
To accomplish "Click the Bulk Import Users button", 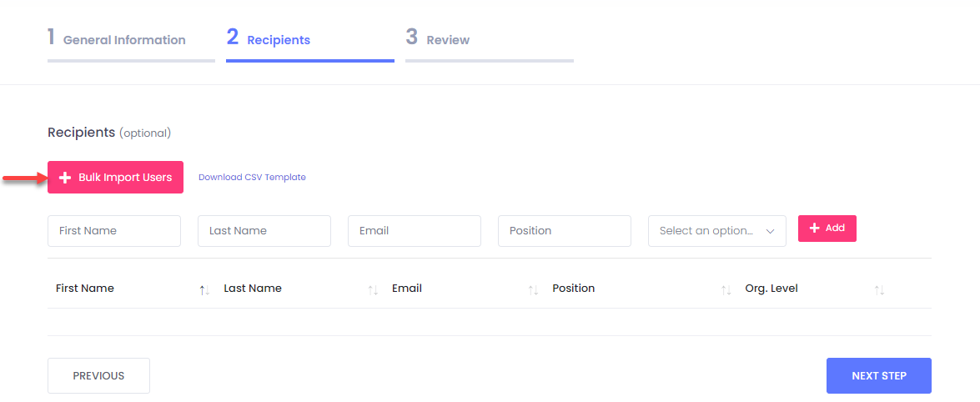I will pyautogui.click(x=115, y=178).
